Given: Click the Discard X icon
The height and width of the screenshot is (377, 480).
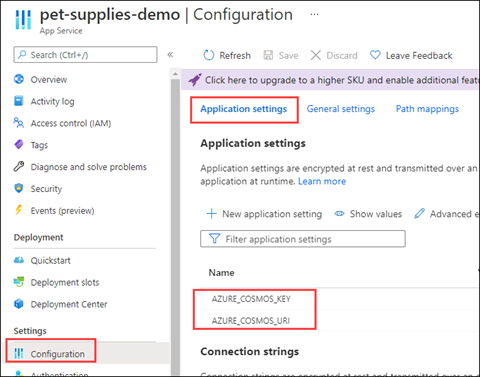Looking at the screenshot, I should (316, 55).
